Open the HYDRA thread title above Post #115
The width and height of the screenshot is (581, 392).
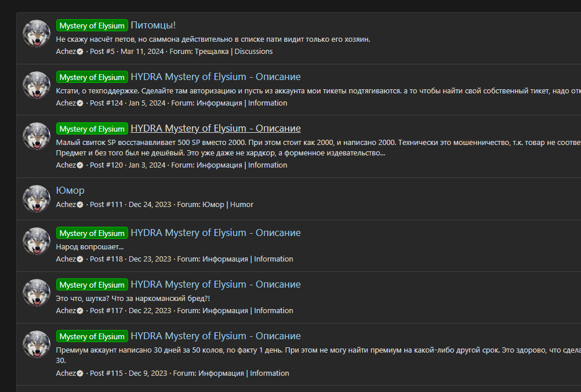215,336
